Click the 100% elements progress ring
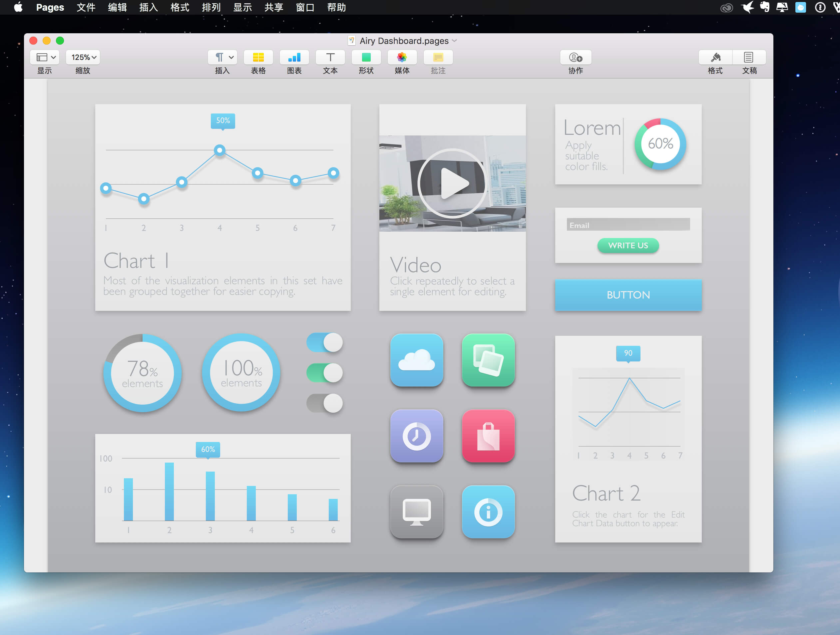 tap(241, 372)
